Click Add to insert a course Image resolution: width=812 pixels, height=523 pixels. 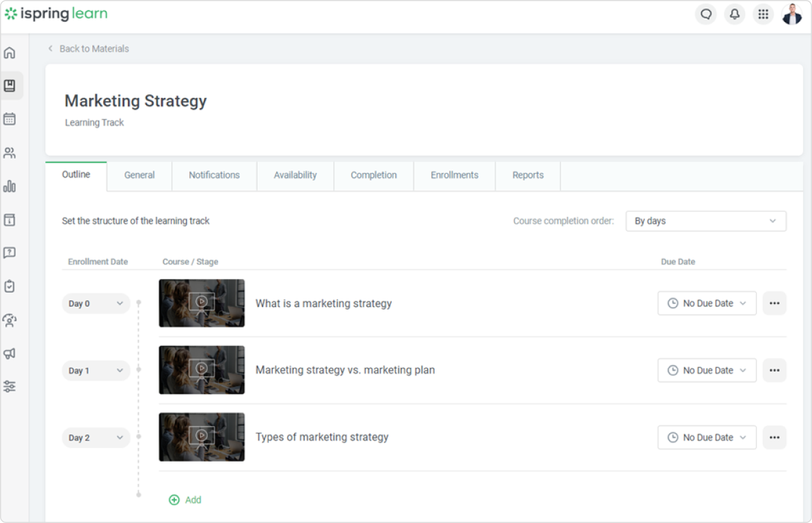185,500
